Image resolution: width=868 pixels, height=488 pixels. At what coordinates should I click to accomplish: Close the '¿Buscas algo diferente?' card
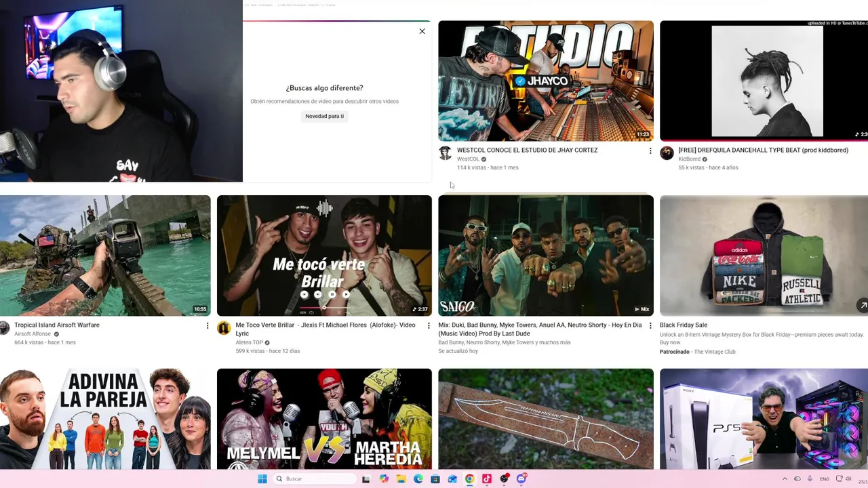tap(422, 31)
